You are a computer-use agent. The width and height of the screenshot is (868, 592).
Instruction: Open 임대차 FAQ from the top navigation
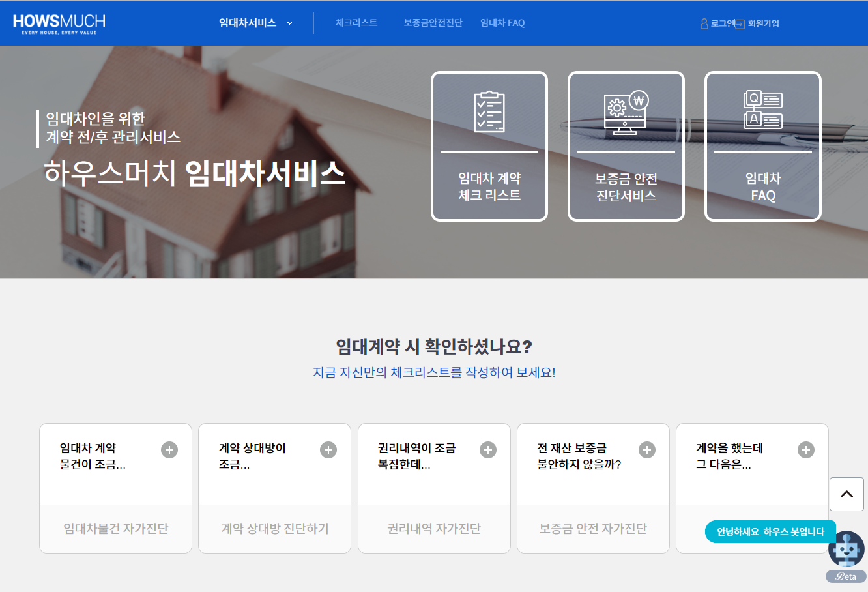tap(502, 23)
